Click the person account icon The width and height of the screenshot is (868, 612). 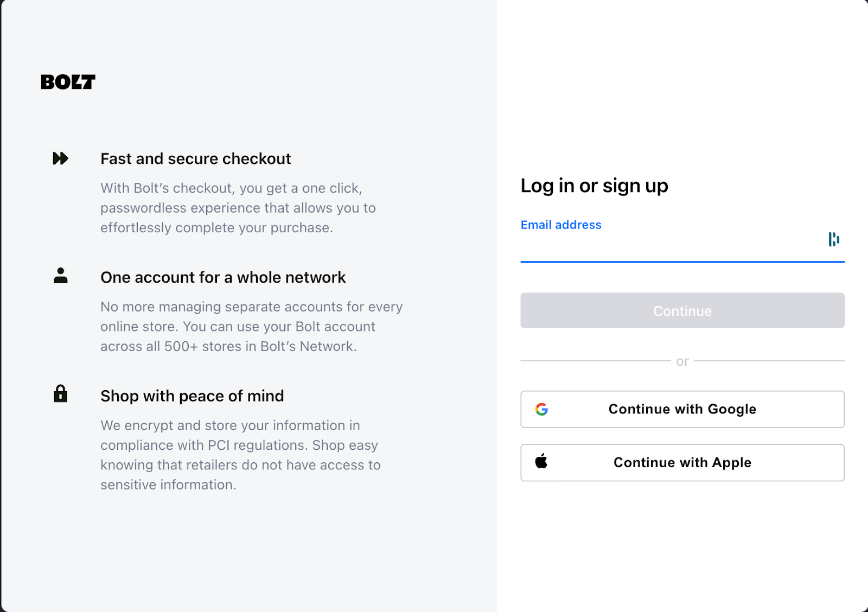coord(61,276)
